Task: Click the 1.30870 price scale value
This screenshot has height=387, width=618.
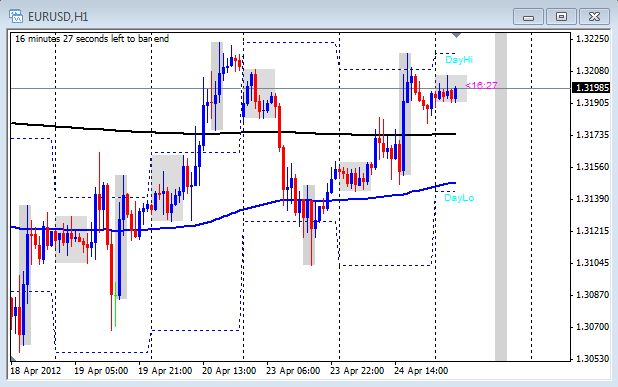Action: tap(592, 295)
